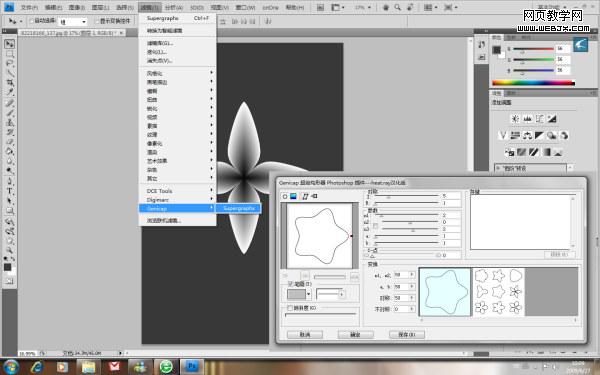Toggle the auto-select checkbox in options bar
This screenshot has height=375, width=600.
click(32, 21)
